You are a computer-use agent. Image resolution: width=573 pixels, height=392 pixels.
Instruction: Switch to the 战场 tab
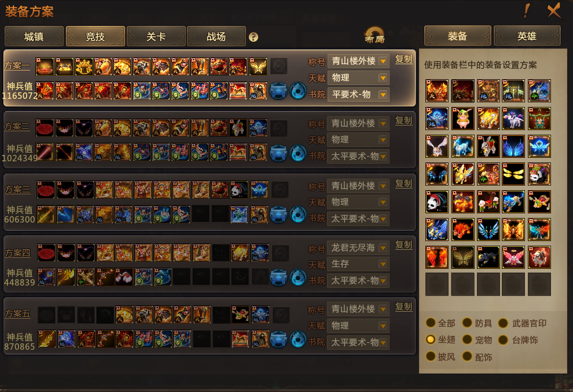216,36
